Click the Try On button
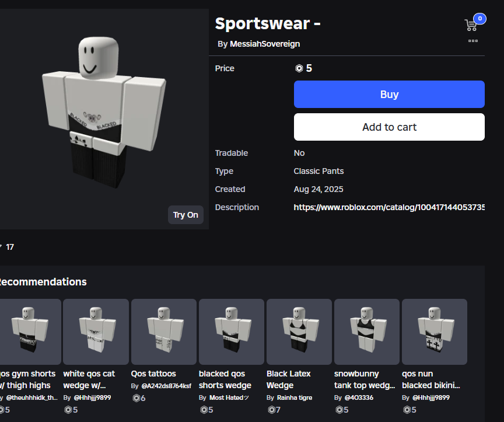The image size is (504, 422). (x=185, y=215)
